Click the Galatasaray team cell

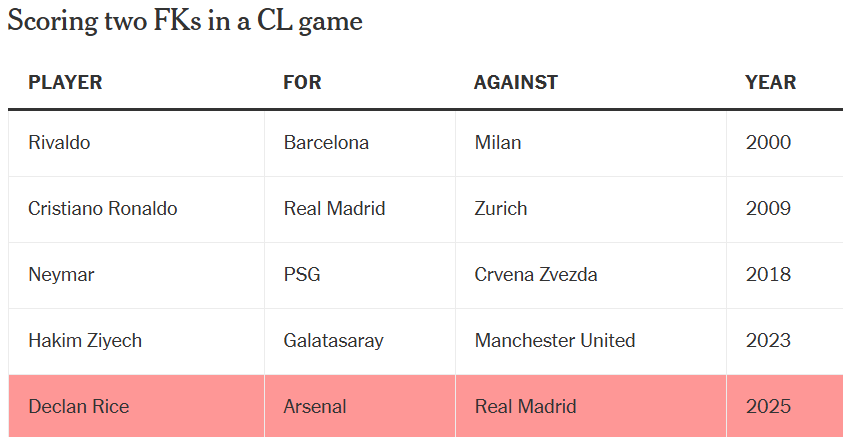[x=360, y=341]
